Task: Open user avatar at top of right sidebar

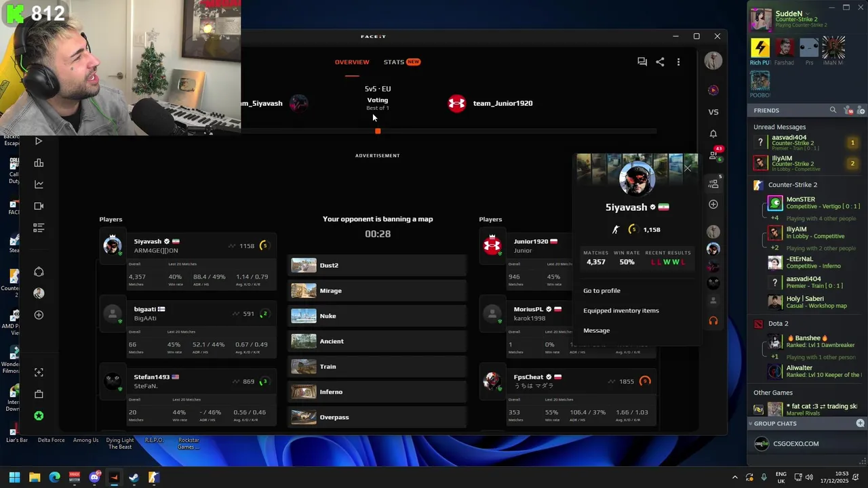Action: pyautogui.click(x=713, y=61)
